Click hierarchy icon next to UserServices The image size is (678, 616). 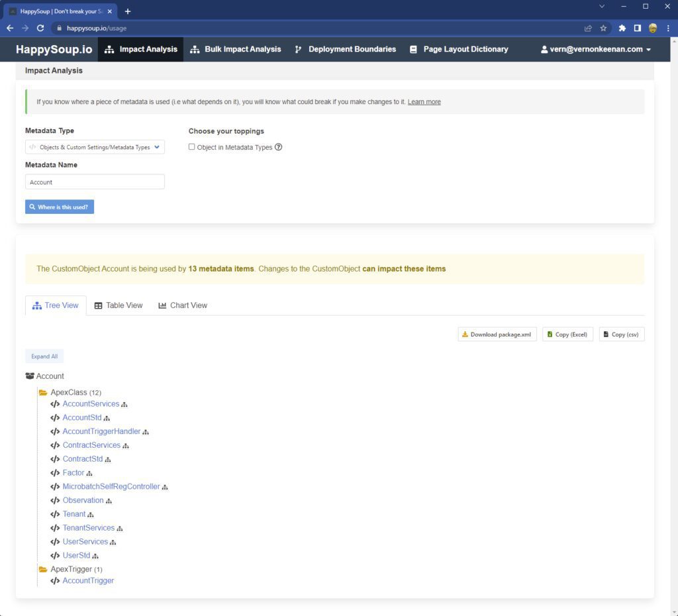click(113, 542)
